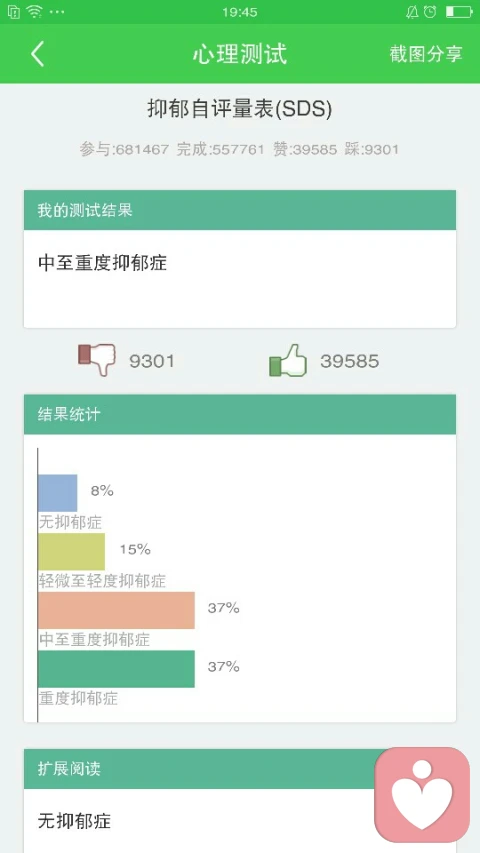
Task: Select the blue 8% bar
Action: 58,493
